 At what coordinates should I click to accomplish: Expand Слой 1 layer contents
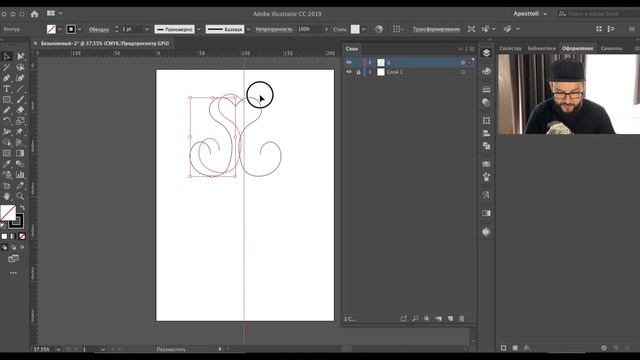tap(370, 72)
